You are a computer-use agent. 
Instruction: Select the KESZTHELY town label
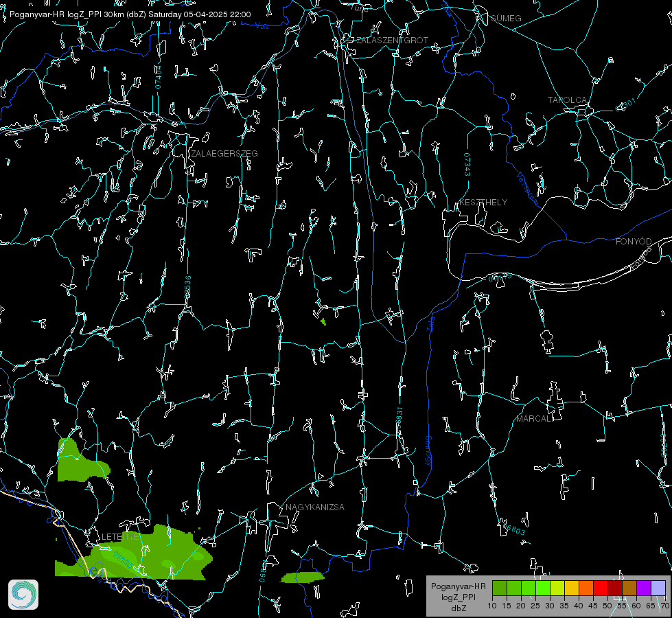[483, 202]
